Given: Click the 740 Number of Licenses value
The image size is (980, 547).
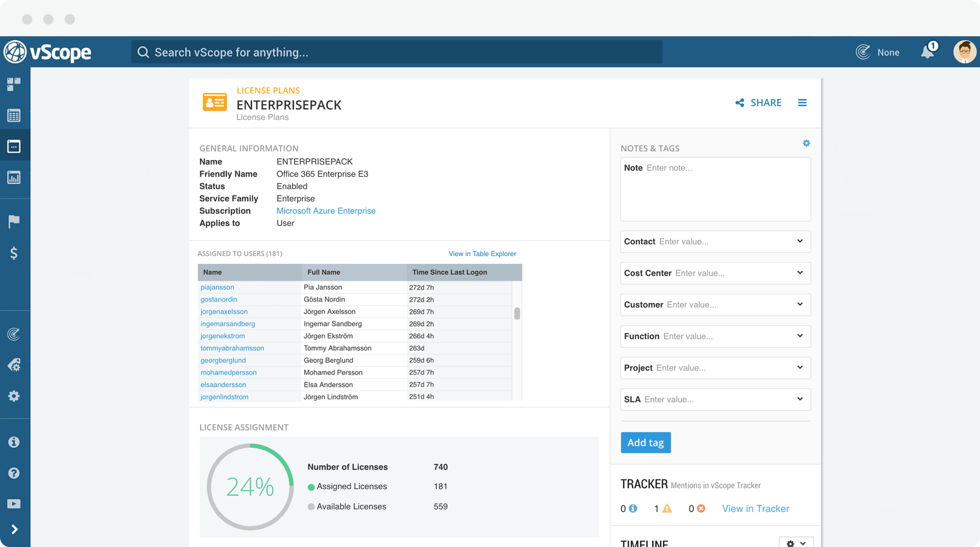Looking at the screenshot, I should [x=441, y=467].
